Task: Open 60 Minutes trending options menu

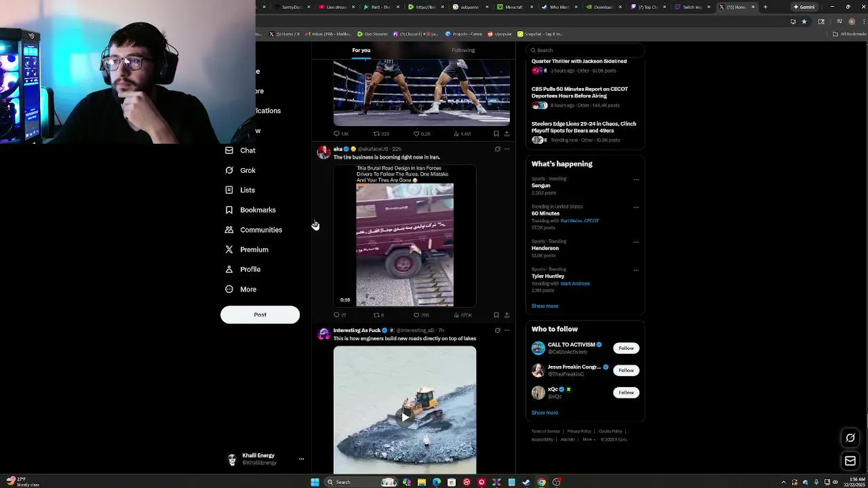Action: pos(636,207)
